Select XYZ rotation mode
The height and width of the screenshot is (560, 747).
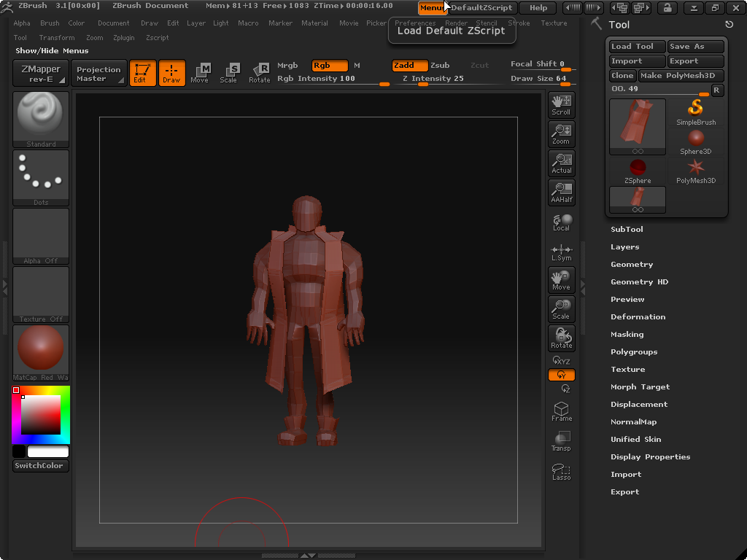(x=561, y=361)
